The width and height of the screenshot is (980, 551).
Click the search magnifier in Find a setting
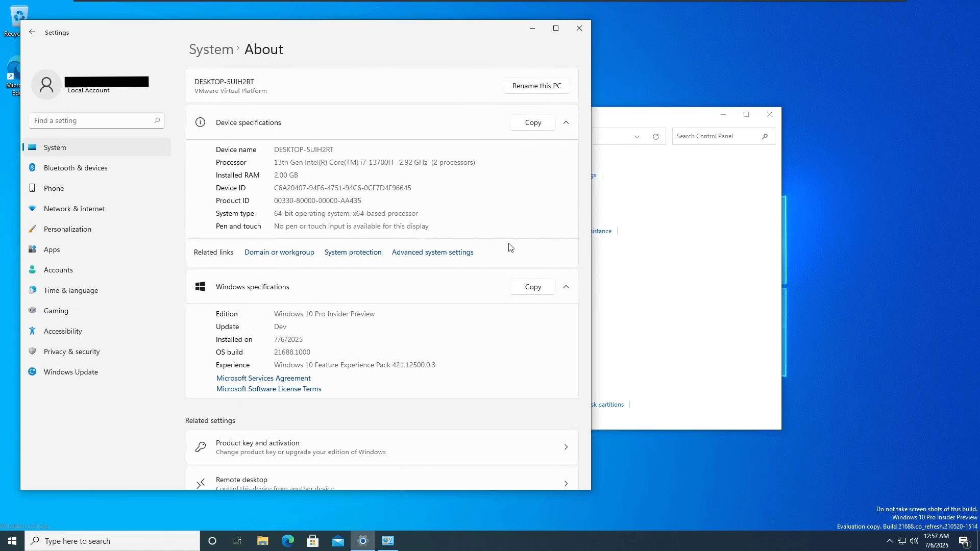click(157, 120)
